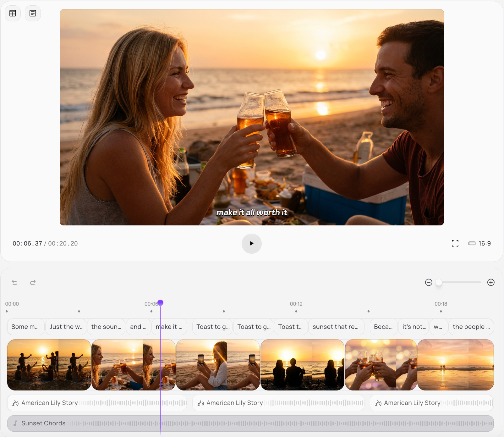Undo the last edit
This screenshot has height=437, width=504.
tap(15, 282)
